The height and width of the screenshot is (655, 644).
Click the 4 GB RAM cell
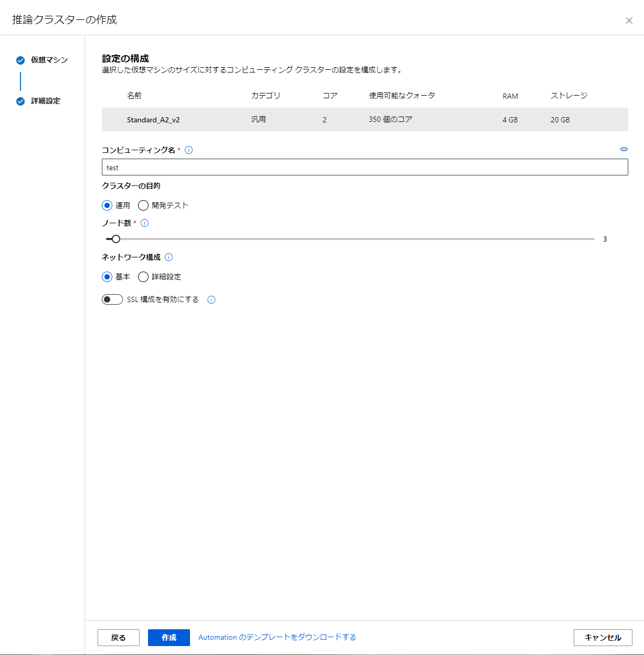(510, 120)
